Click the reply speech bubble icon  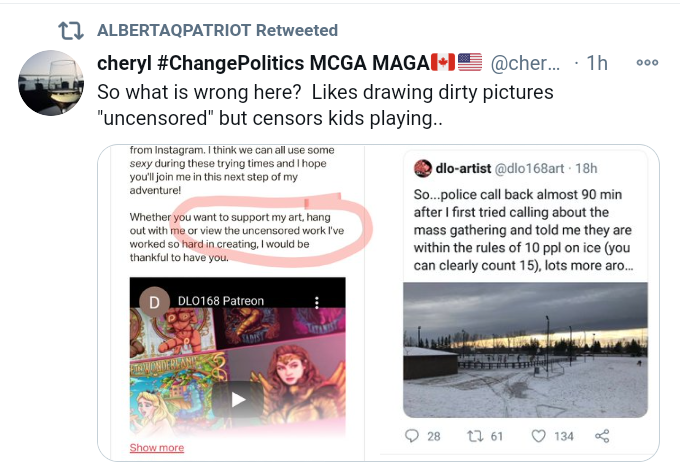[x=412, y=436]
